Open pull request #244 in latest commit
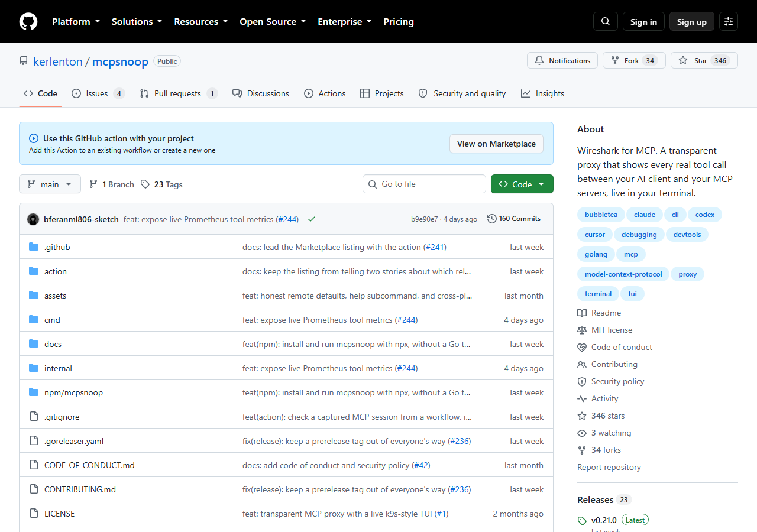 (287, 219)
